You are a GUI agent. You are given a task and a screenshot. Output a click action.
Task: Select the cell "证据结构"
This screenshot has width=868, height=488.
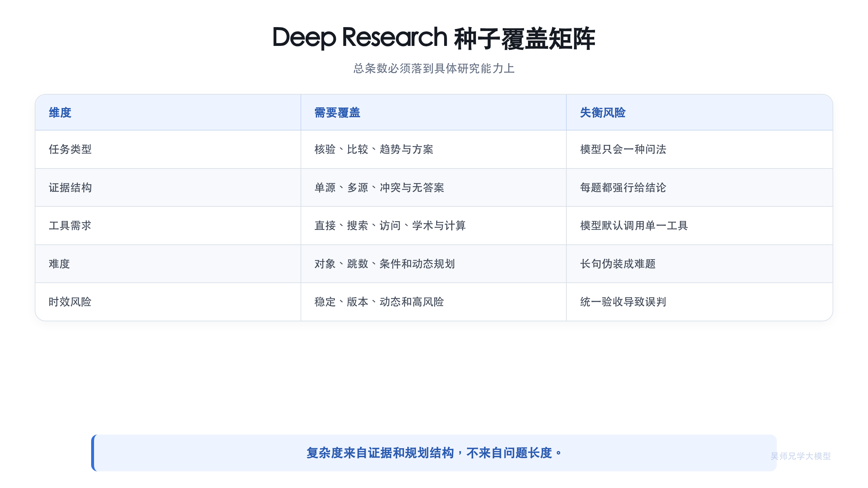click(x=168, y=188)
